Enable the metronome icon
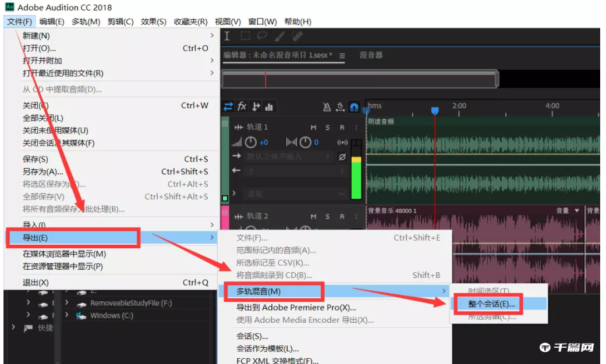 tap(327, 107)
